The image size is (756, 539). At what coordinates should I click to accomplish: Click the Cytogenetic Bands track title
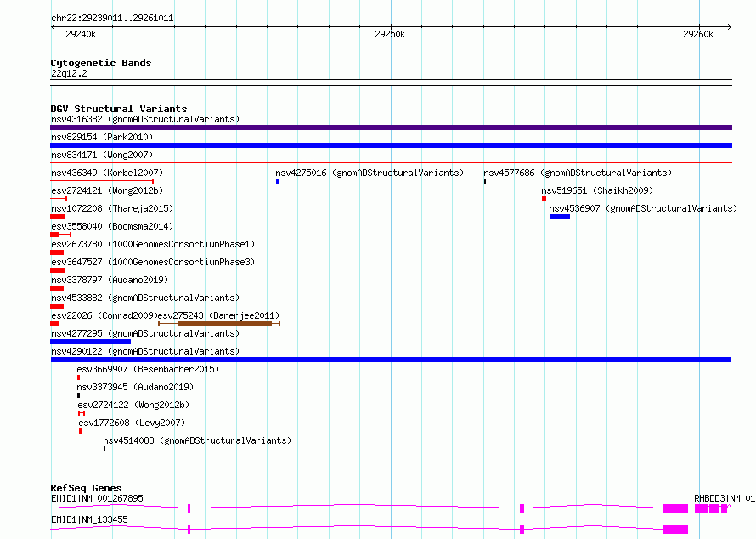(101, 63)
